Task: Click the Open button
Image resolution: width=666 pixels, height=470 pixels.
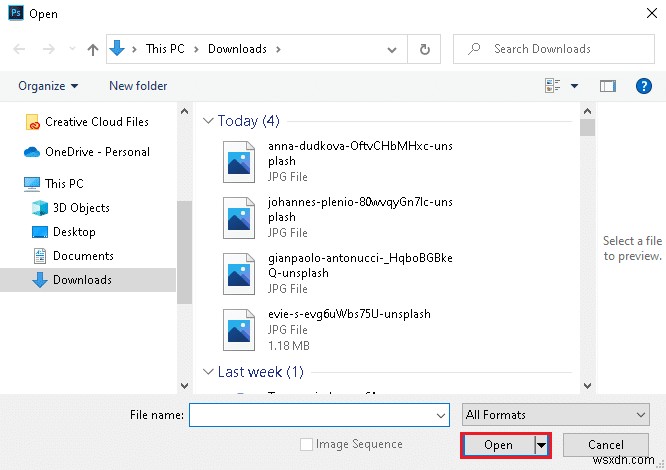Action: [x=498, y=445]
